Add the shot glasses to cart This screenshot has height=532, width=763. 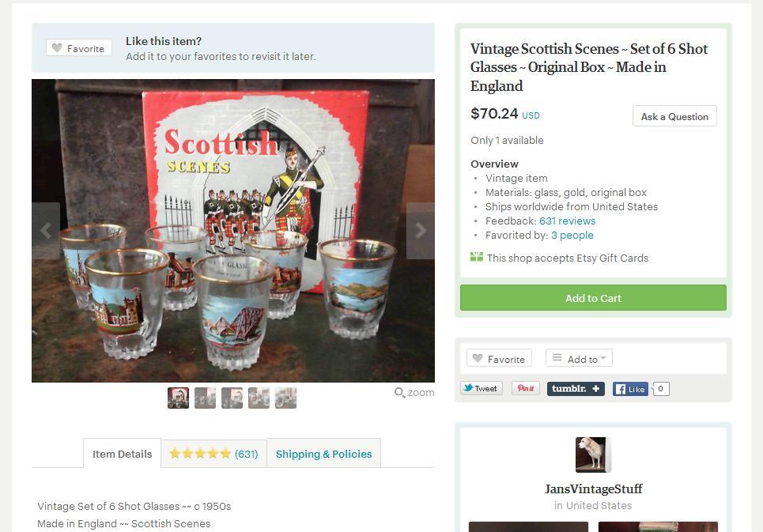[x=593, y=298]
